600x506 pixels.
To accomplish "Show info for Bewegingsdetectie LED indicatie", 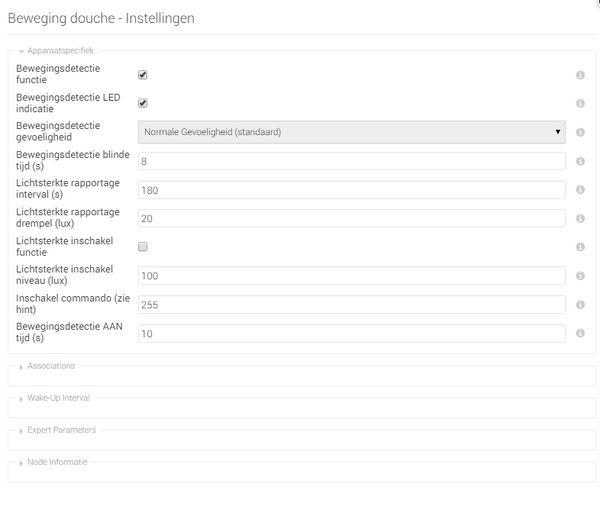I will 580,103.
